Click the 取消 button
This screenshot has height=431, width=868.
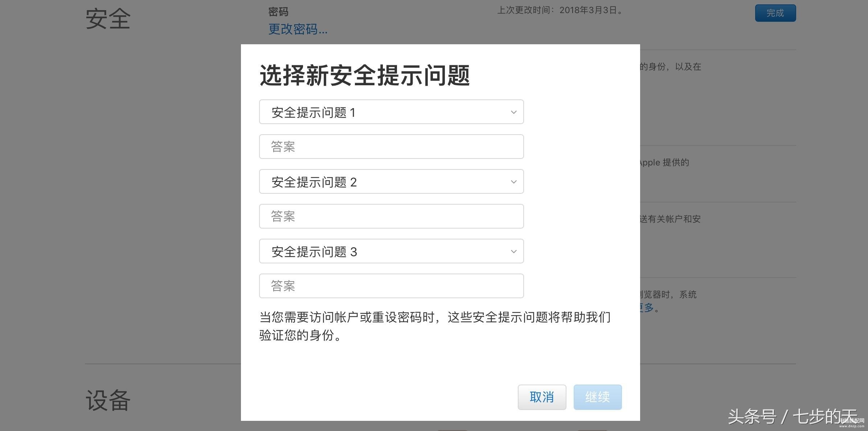[x=542, y=397]
